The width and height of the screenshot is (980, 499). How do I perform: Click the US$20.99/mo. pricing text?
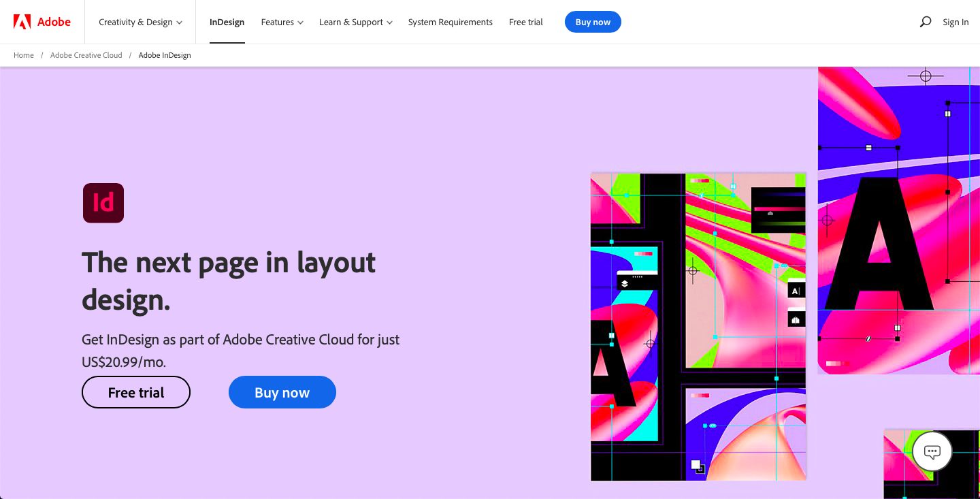point(124,362)
